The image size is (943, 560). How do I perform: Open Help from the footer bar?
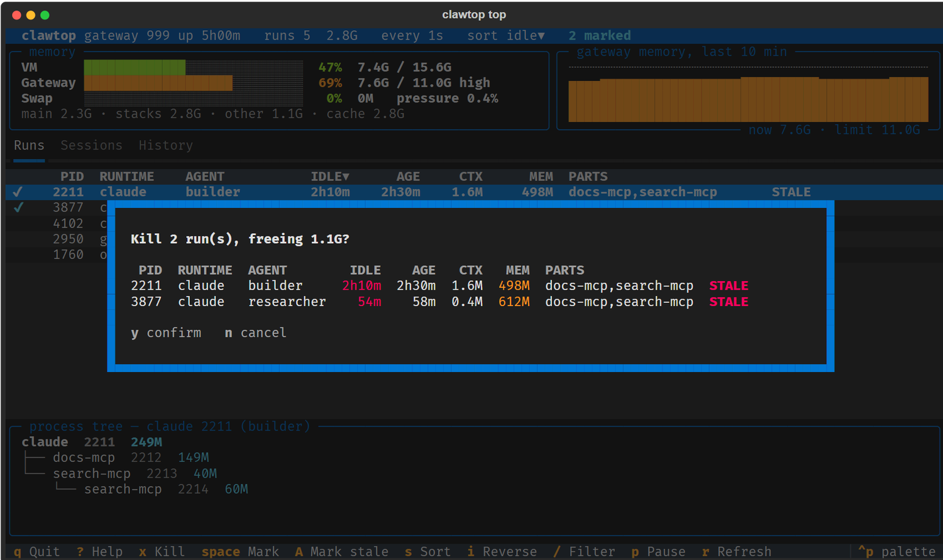pyautogui.click(x=99, y=551)
